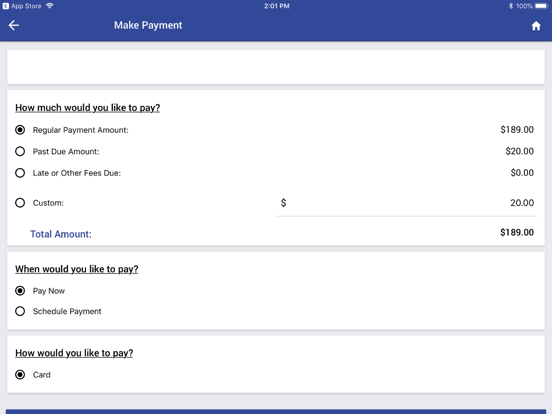The image size is (552, 414).
Task: Select Regular Payment Amount radio button
Action: coord(20,130)
